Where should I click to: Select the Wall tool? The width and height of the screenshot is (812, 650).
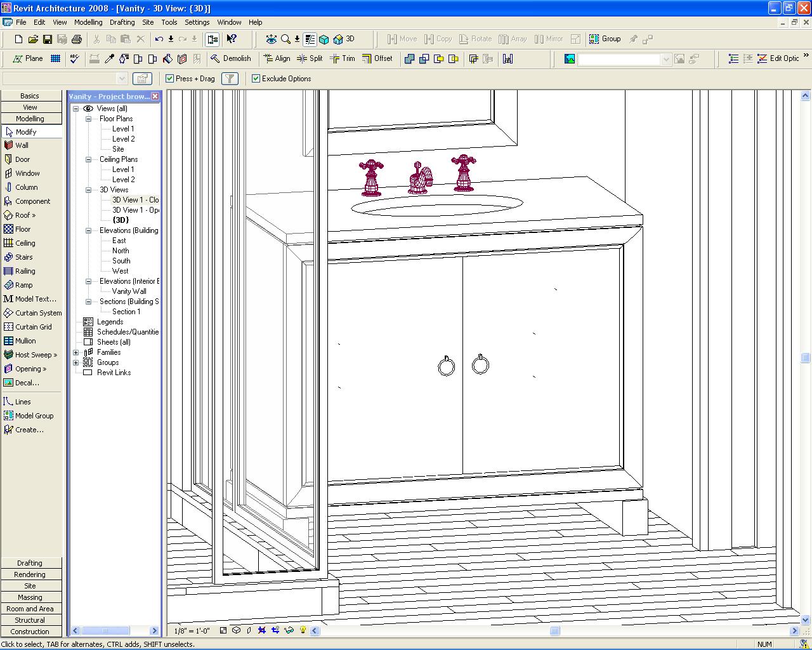point(22,145)
